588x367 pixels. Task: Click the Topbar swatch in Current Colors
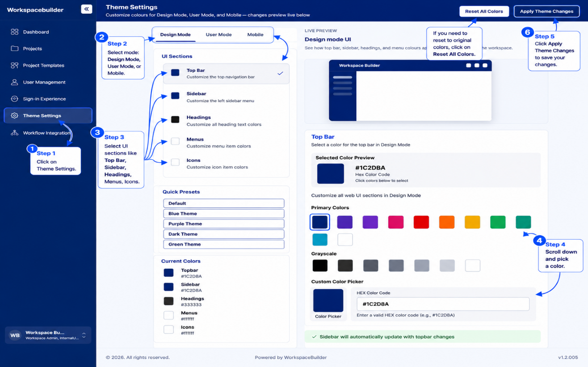(168, 273)
